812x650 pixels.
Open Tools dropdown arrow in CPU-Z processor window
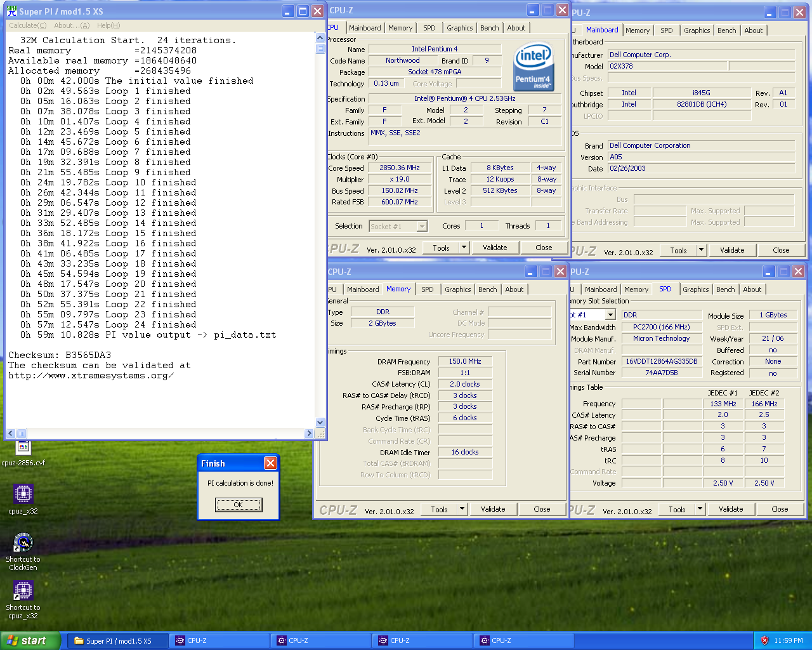464,248
